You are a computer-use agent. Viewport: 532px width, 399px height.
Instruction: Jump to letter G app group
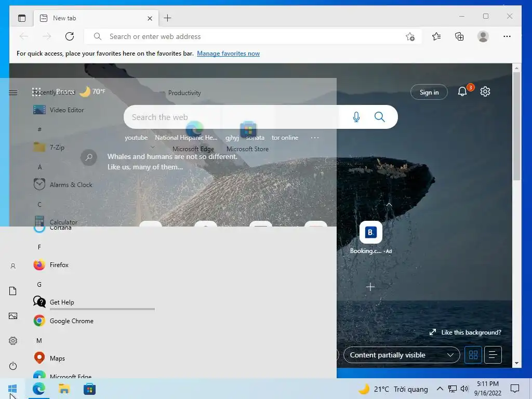click(x=39, y=284)
